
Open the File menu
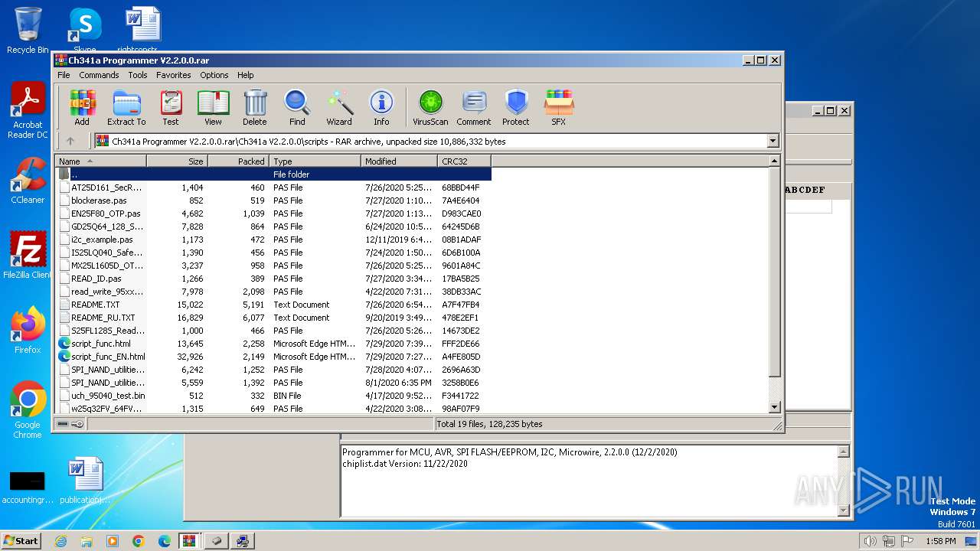pyautogui.click(x=64, y=75)
